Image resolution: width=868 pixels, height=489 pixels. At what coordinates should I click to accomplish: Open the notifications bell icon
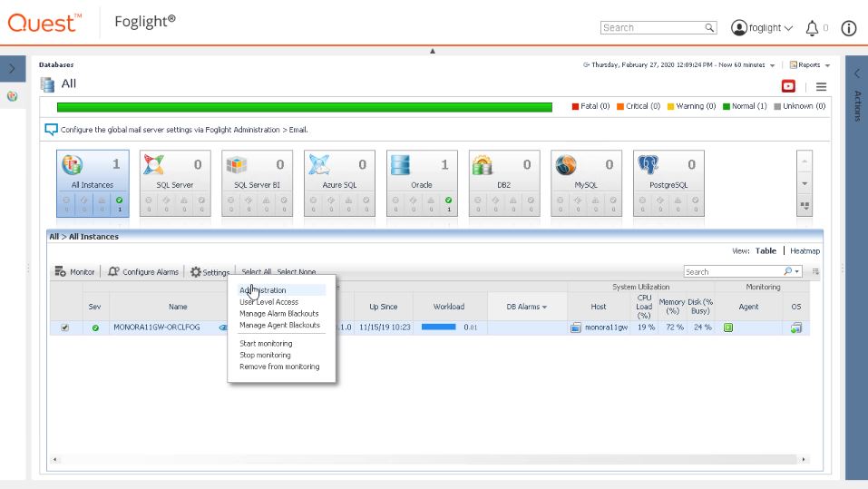[x=812, y=28]
